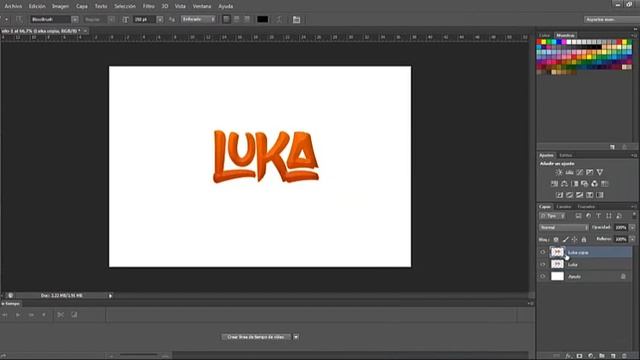The width and height of the screenshot is (640, 360).
Task: Toggle lock transparent pixels
Action: (x=556, y=240)
